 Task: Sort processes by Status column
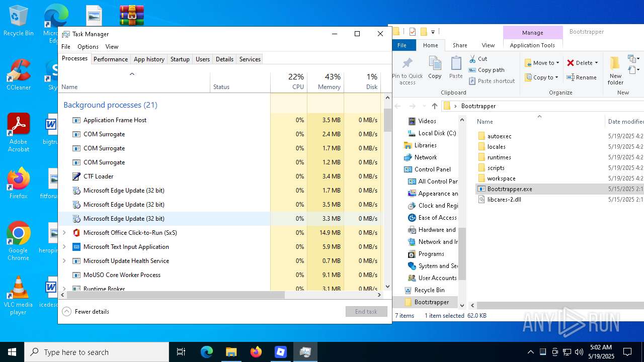240,83
